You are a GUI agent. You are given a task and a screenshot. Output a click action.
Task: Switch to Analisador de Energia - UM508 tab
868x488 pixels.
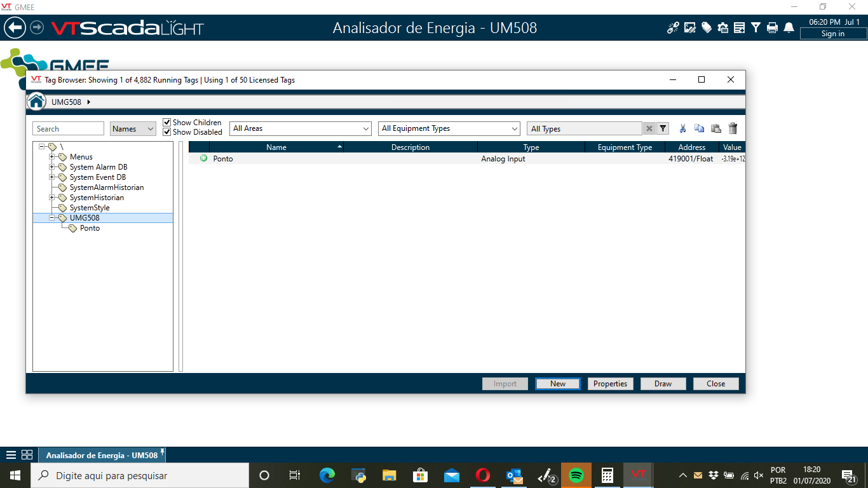click(x=102, y=455)
